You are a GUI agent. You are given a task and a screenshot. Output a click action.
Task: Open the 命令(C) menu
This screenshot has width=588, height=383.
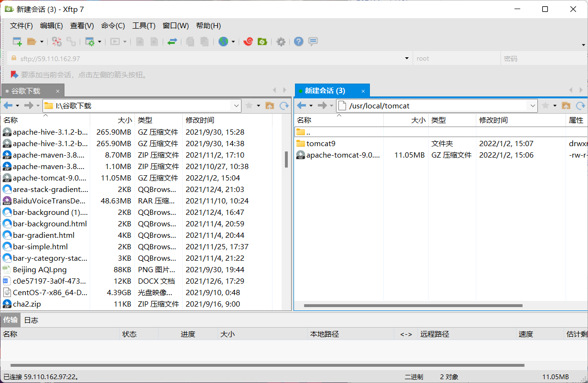pos(113,26)
